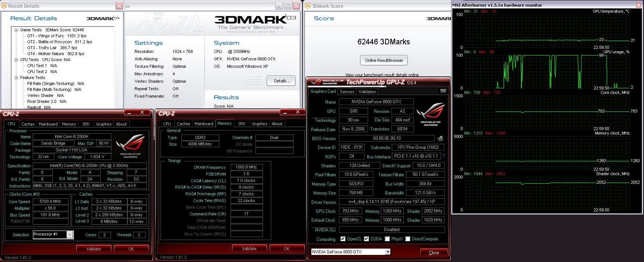The width and height of the screenshot is (644, 262).
Task: Open Caches tab in CPU-Z Memory window
Action: point(184,124)
